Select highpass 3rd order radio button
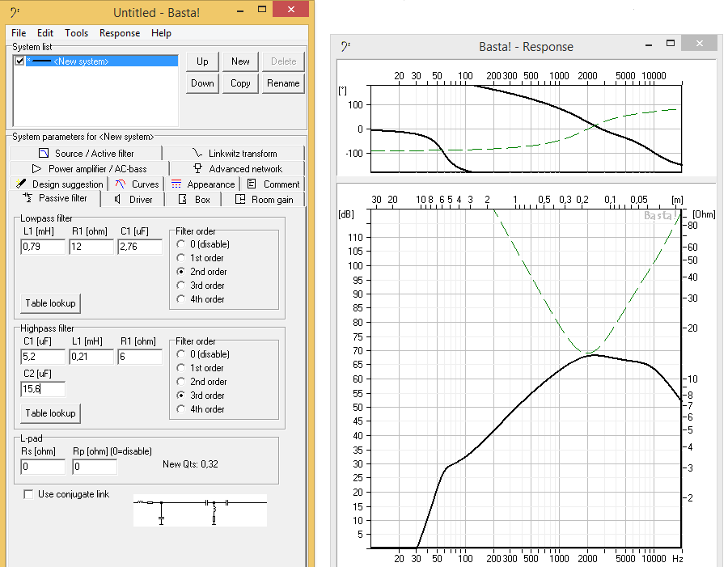The width and height of the screenshot is (728, 567). point(181,396)
